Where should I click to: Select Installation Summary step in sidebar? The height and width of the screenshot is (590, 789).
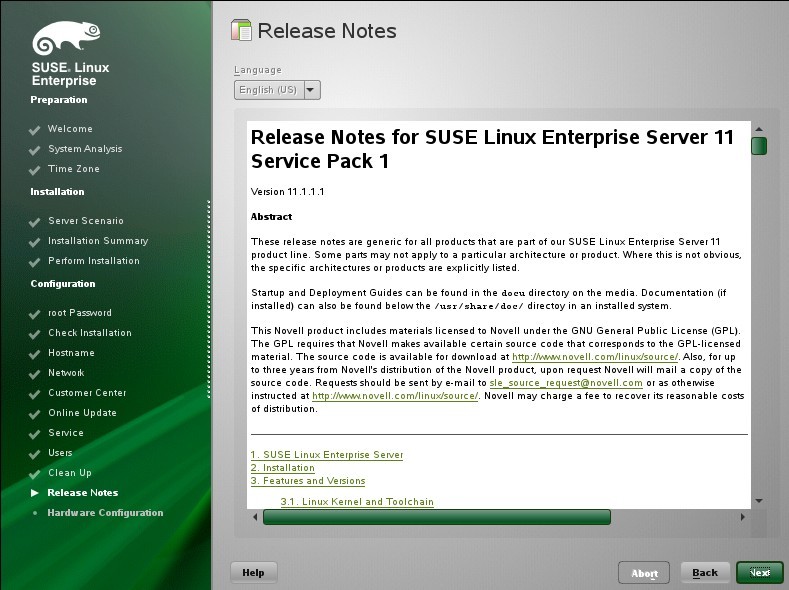point(98,241)
